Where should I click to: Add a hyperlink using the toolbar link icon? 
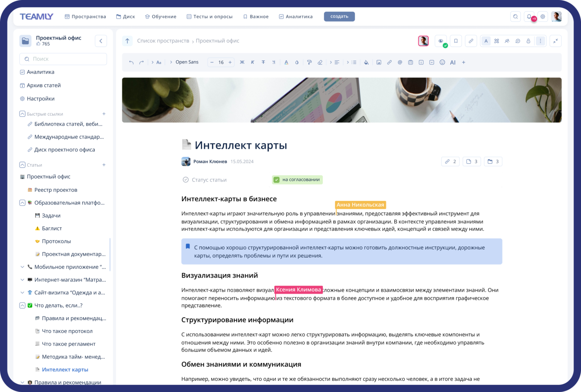pyautogui.click(x=389, y=62)
